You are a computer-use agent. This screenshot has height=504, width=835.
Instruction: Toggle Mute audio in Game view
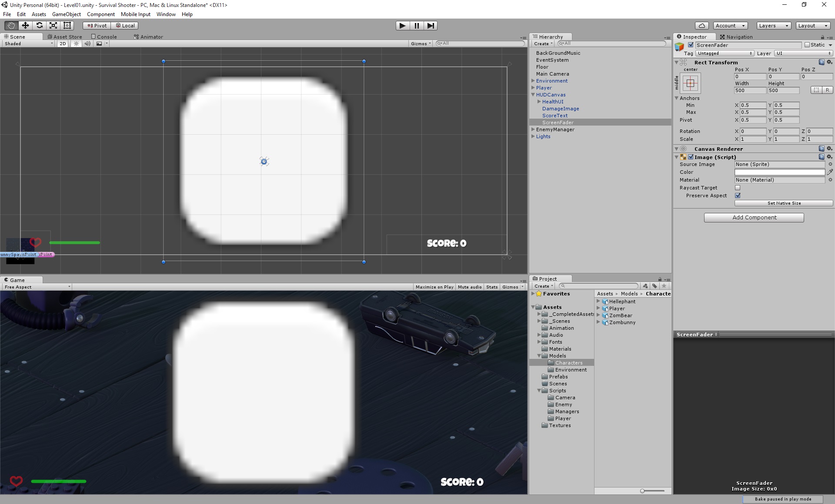(x=470, y=287)
